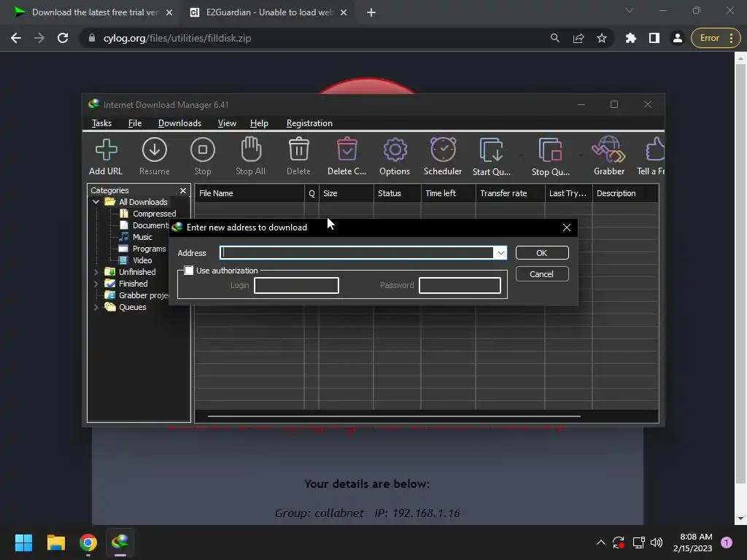The width and height of the screenshot is (747, 560).
Task: Click Chrome extensions puzzle icon
Action: pyautogui.click(x=631, y=38)
